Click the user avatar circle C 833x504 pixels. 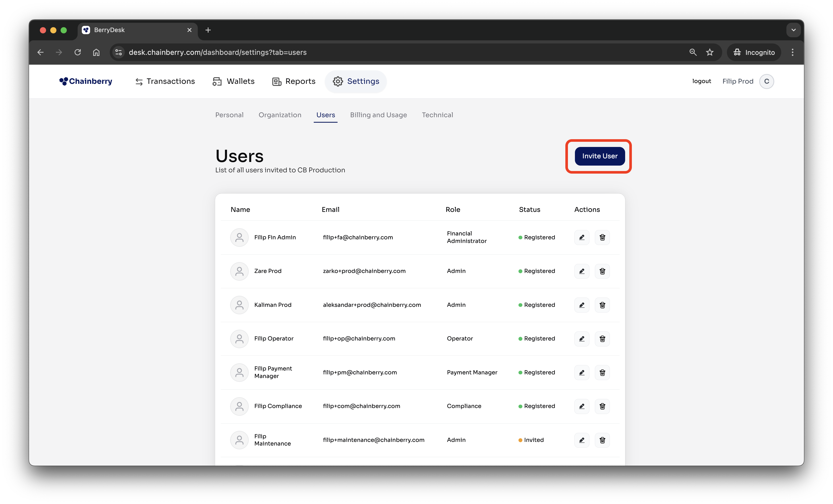coord(766,81)
